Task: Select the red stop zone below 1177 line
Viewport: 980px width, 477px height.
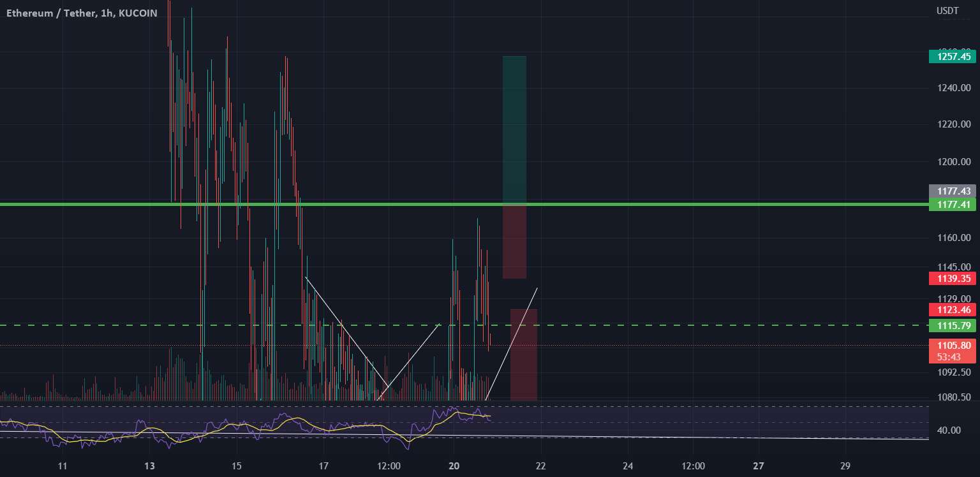Action: click(514, 242)
